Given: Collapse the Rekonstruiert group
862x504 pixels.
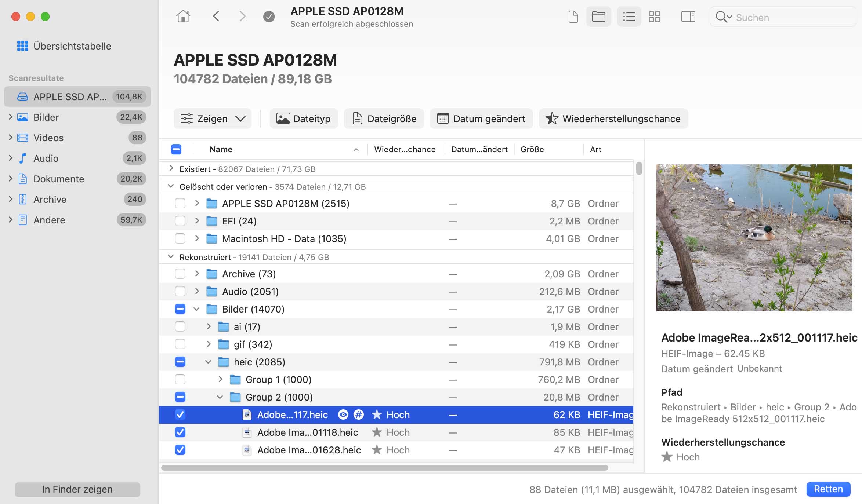Looking at the screenshot, I should pos(171,256).
